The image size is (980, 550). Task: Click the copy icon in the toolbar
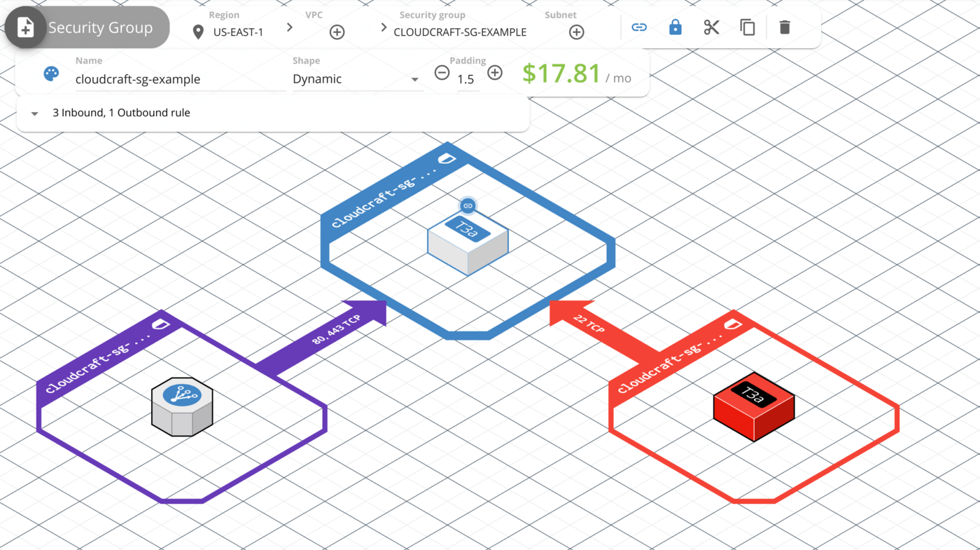pyautogui.click(x=748, y=27)
